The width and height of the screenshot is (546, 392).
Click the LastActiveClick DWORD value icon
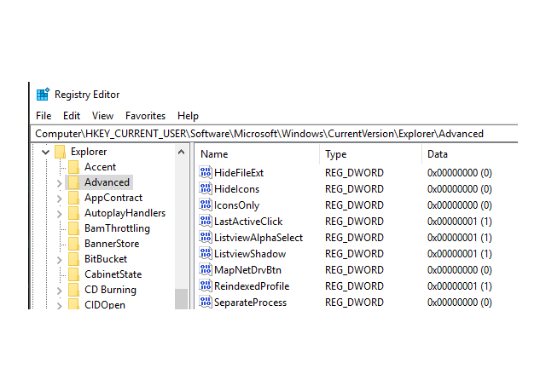pyautogui.click(x=206, y=221)
